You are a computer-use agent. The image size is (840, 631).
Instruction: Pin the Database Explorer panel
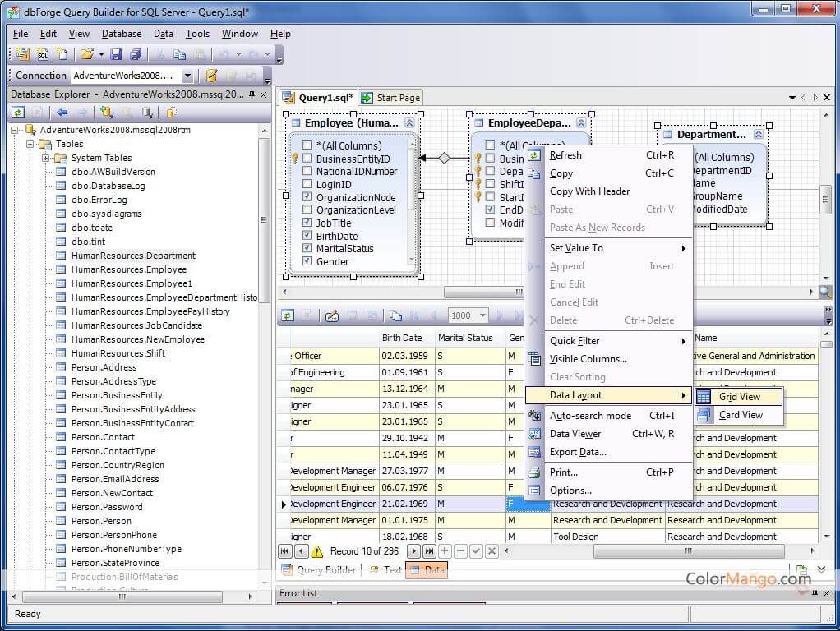(252, 94)
